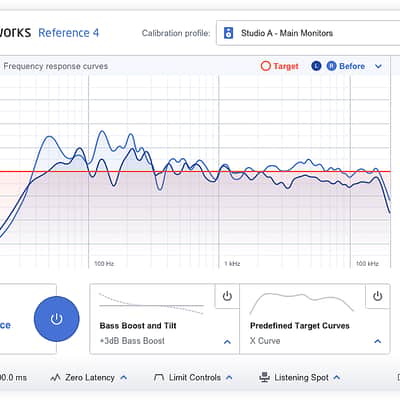Click the Limit Controls label
This screenshot has width=400, height=400.
click(x=195, y=378)
